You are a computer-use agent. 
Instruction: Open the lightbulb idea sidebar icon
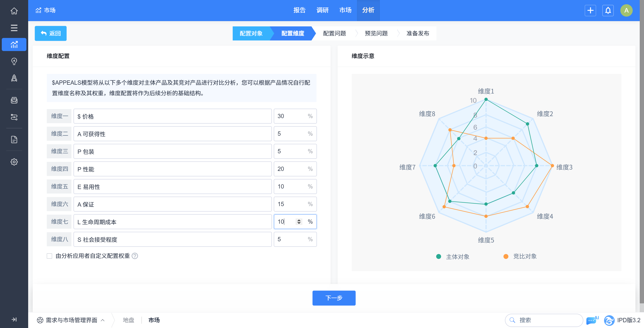coord(14,61)
